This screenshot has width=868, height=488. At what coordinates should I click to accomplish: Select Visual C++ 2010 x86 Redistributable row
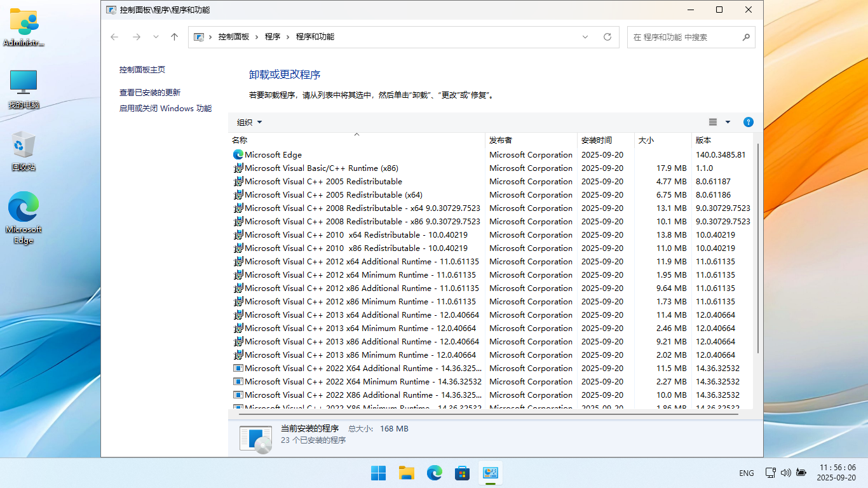(491, 248)
